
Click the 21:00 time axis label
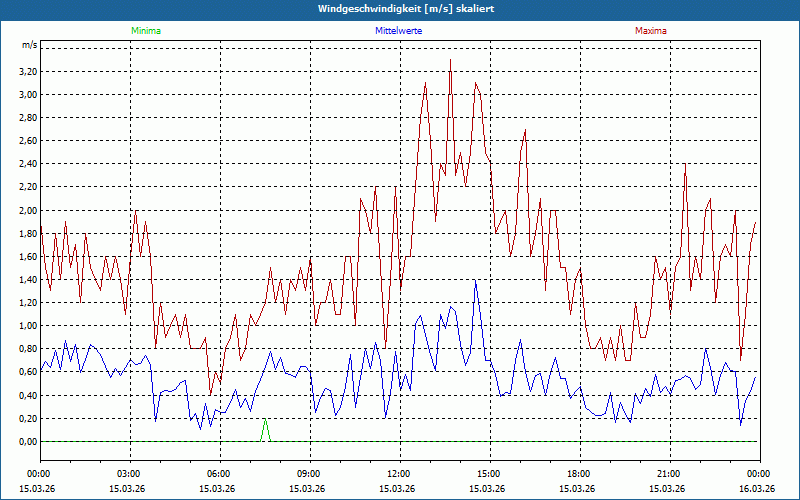coord(670,474)
